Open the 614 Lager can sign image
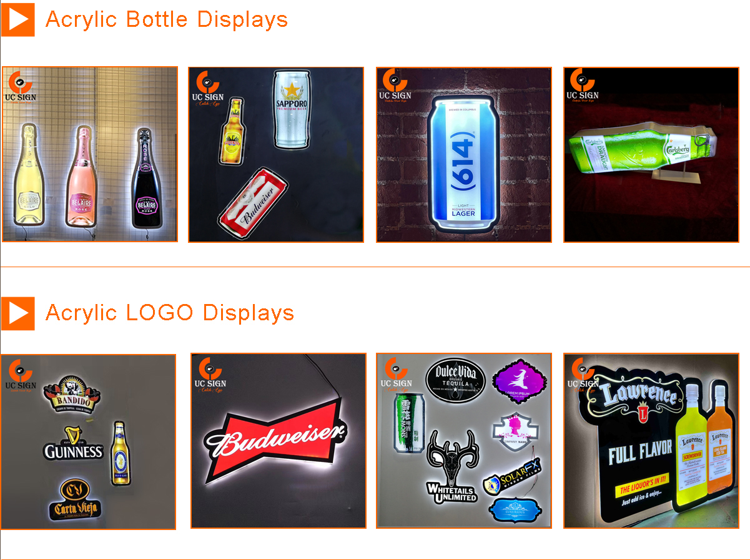 coord(464,154)
